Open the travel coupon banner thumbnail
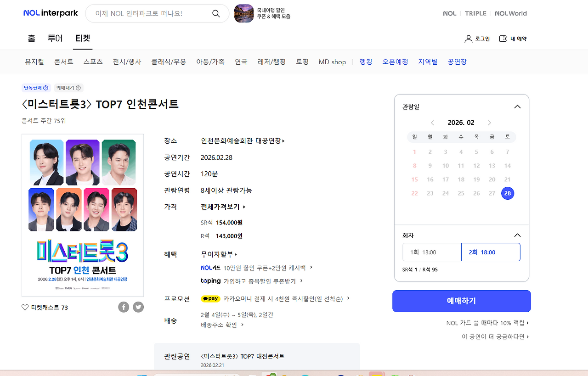The image size is (588, 376). (244, 13)
